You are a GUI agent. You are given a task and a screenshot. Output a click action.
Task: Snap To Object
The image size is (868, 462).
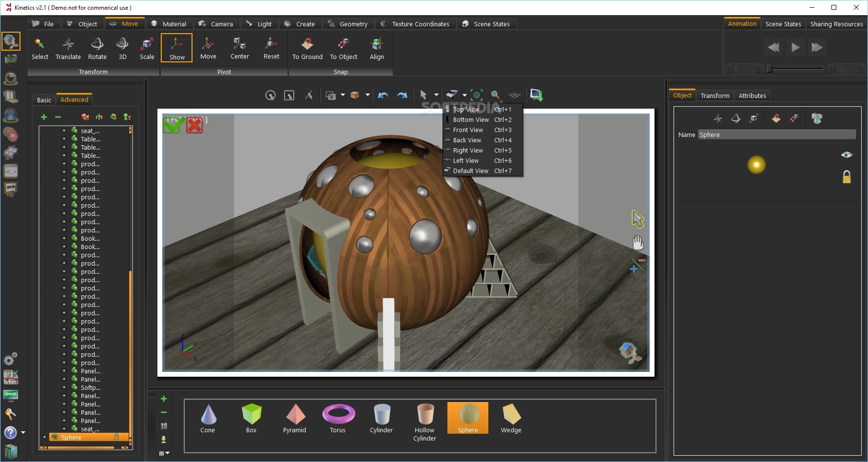point(344,49)
